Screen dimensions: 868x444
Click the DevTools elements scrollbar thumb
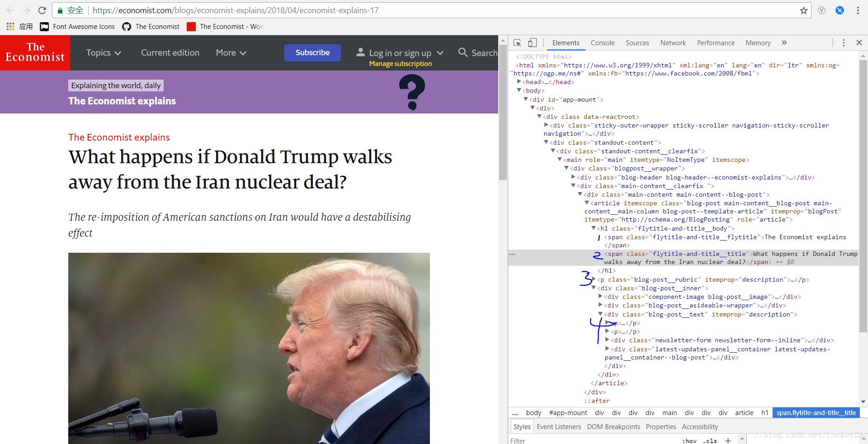point(863,196)
